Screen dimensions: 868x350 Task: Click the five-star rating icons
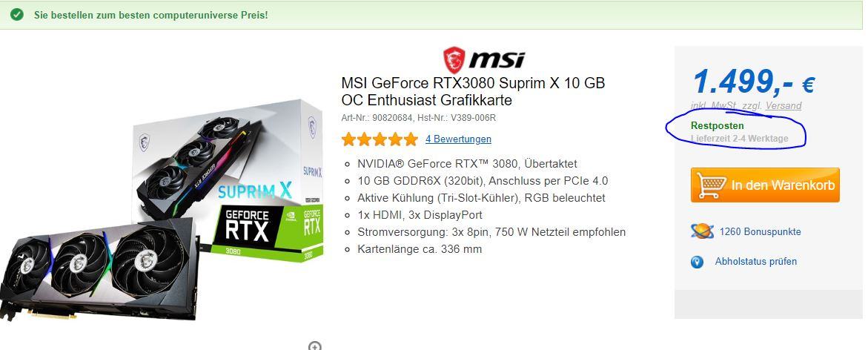tap(380, 139)
